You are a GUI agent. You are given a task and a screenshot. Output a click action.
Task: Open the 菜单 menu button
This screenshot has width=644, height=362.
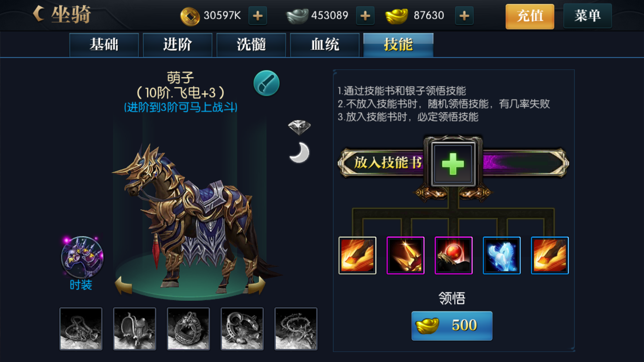[x=587, y=16]
